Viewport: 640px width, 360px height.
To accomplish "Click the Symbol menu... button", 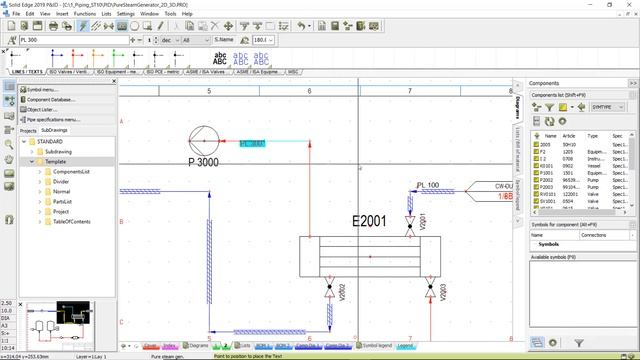I will 67,89.
